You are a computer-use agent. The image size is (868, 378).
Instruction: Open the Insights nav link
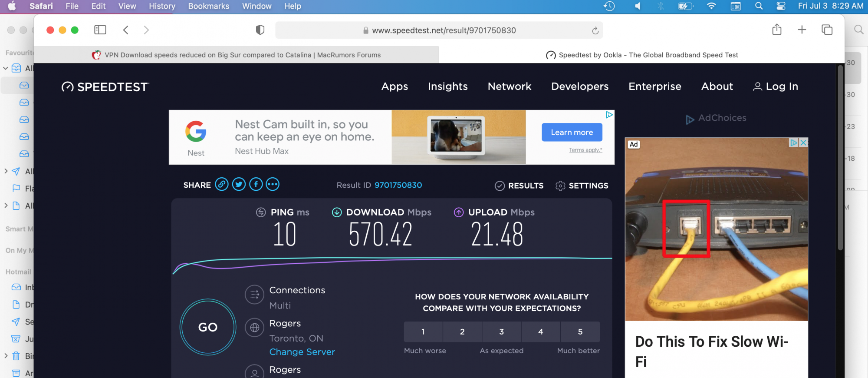447,86
